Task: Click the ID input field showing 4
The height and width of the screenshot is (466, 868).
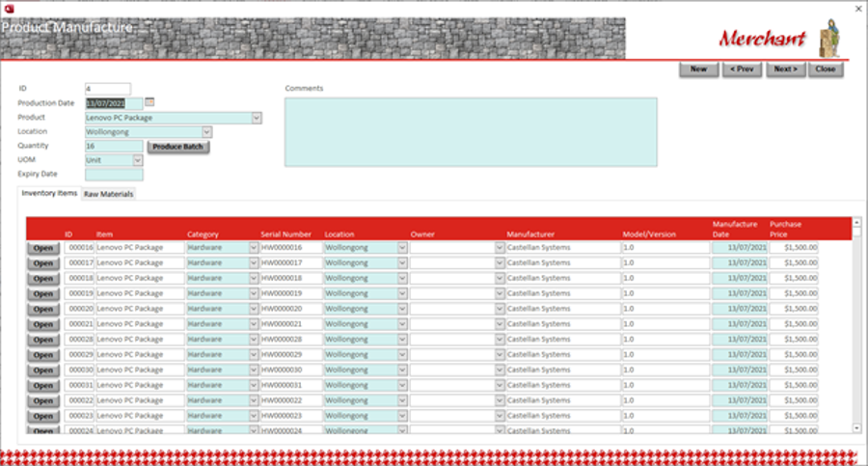Action: coord(108,89)
